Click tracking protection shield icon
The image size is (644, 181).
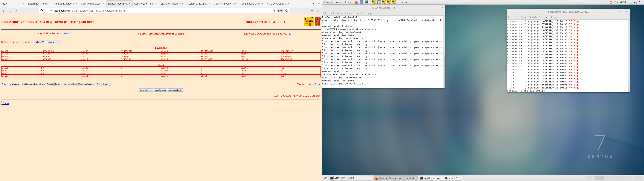point(41,11)
